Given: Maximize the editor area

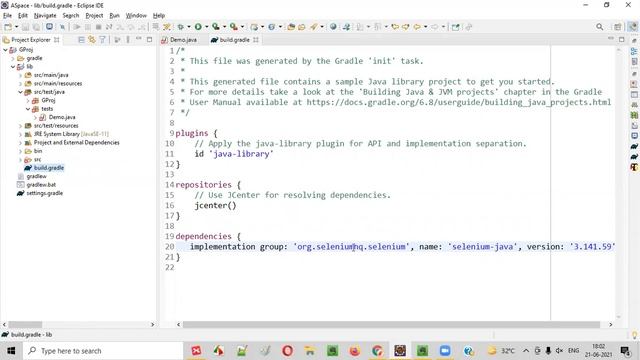Looking at the screenshot, I should 621,40.
